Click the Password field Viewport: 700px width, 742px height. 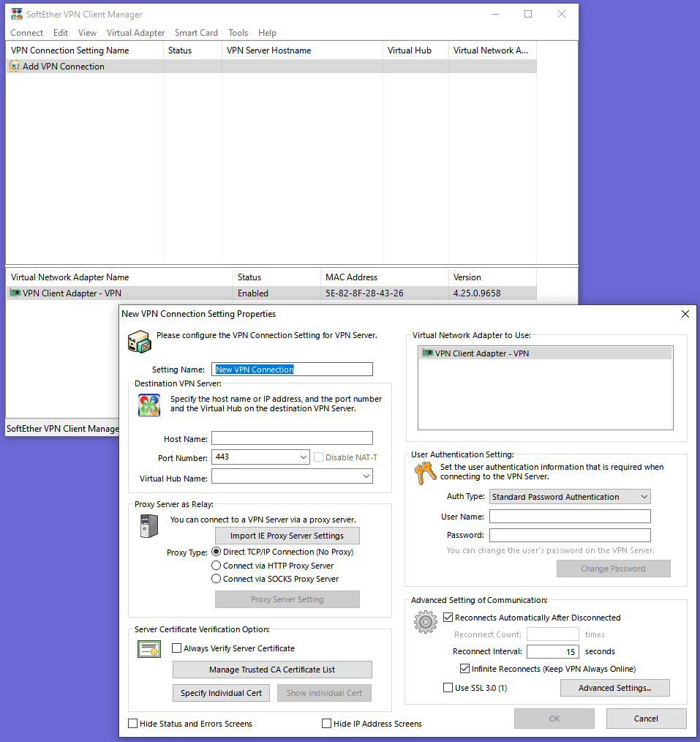(570, 535)
